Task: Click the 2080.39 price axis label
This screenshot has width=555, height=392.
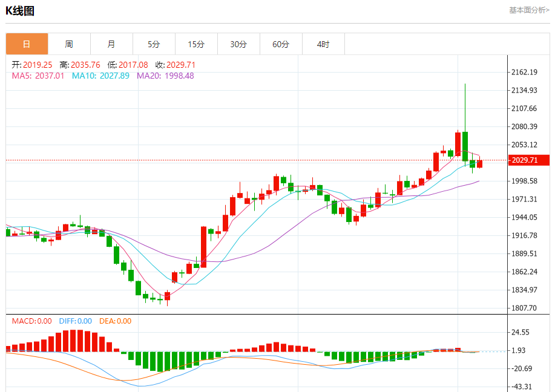Action: (x=524, y=126)
